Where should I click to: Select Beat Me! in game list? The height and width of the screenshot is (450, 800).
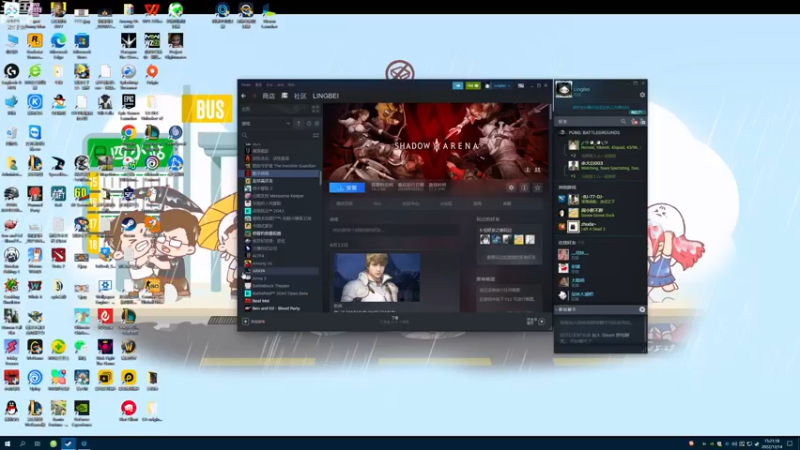click(x=280, y=301)
